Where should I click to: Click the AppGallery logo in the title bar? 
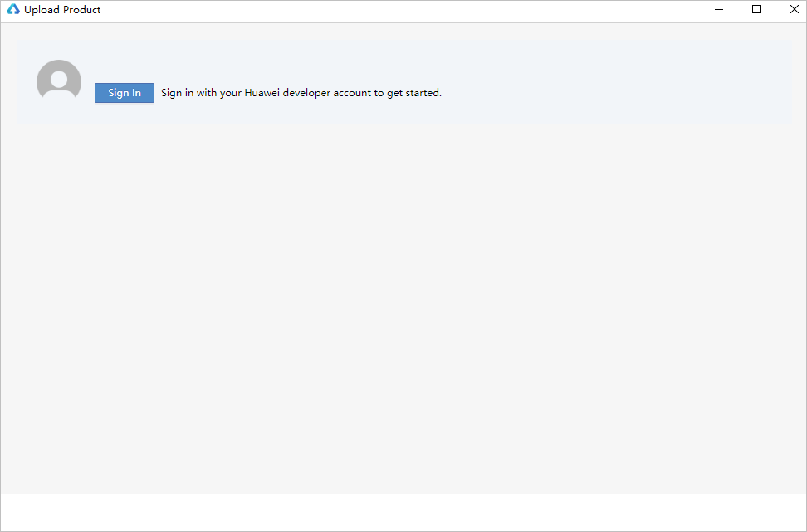click(x=13, y=10)
